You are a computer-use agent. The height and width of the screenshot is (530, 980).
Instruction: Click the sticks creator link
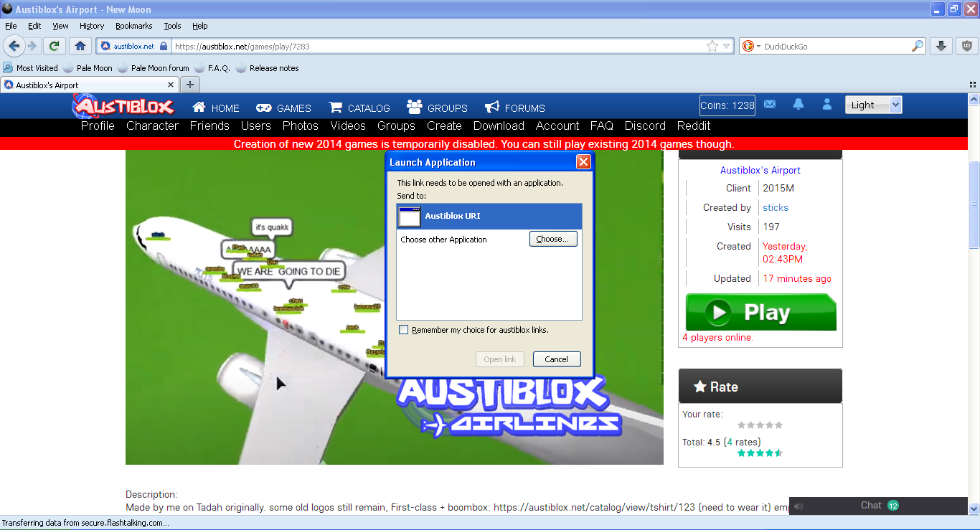click(x=776, y=207)
